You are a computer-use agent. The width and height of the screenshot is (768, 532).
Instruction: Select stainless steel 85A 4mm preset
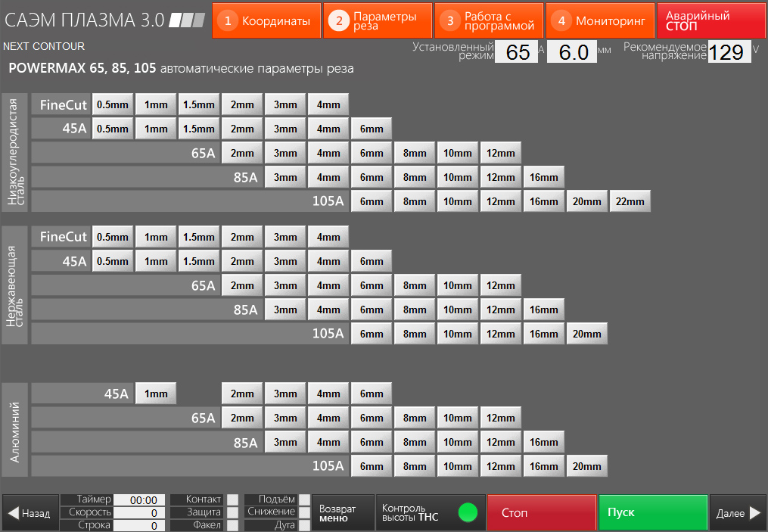pos(328,310)
